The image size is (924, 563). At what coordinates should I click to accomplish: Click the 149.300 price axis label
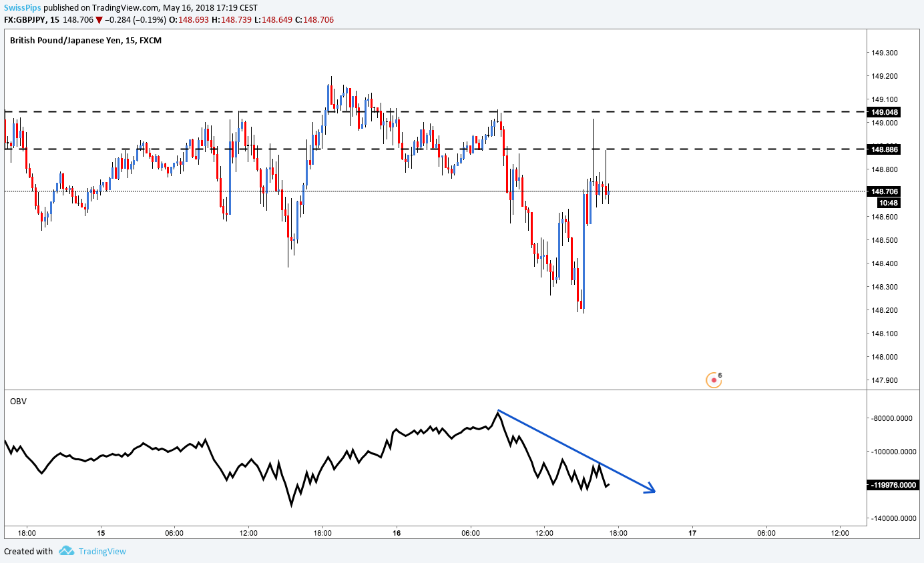(x=884, y=53)
